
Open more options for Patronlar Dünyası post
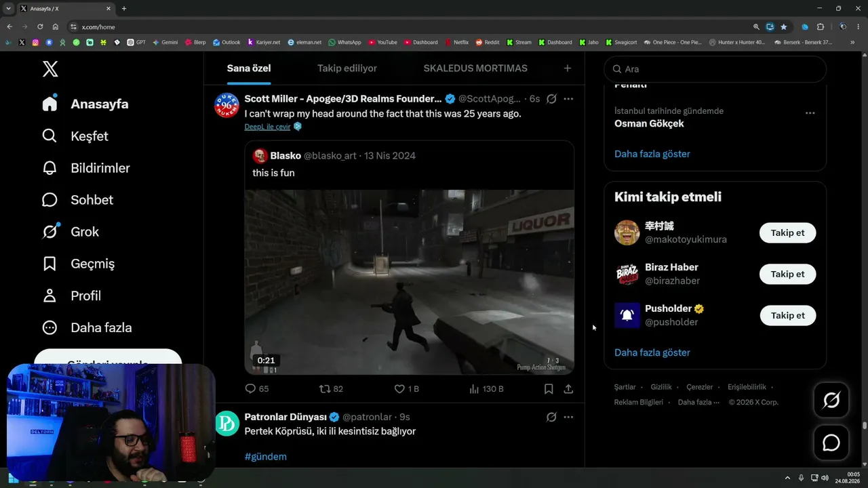(x=568, y=417)
